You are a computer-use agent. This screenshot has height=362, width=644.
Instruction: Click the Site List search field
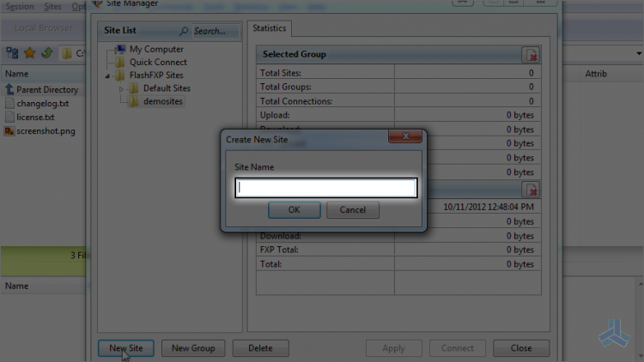[216, 31]
